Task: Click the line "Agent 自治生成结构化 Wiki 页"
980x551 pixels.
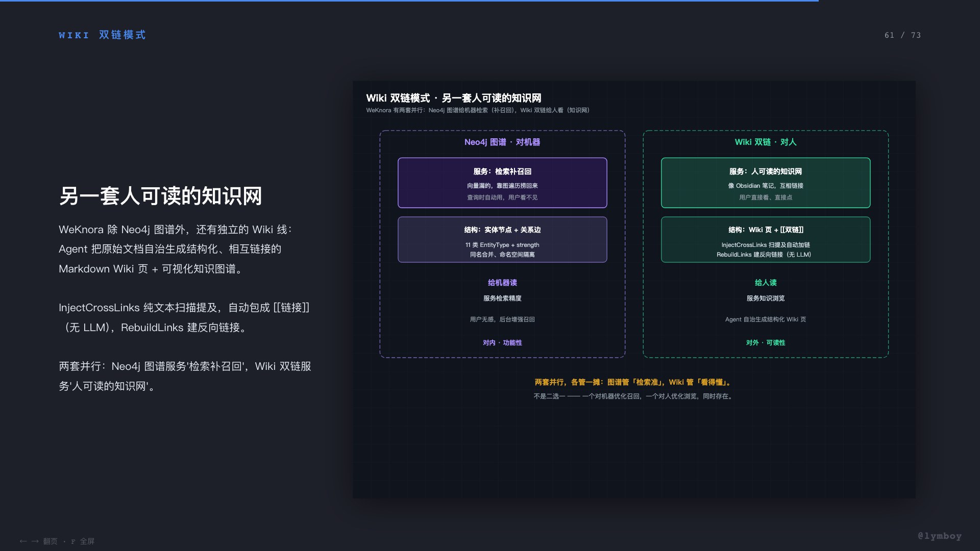Action: click(x=766, y=319)
